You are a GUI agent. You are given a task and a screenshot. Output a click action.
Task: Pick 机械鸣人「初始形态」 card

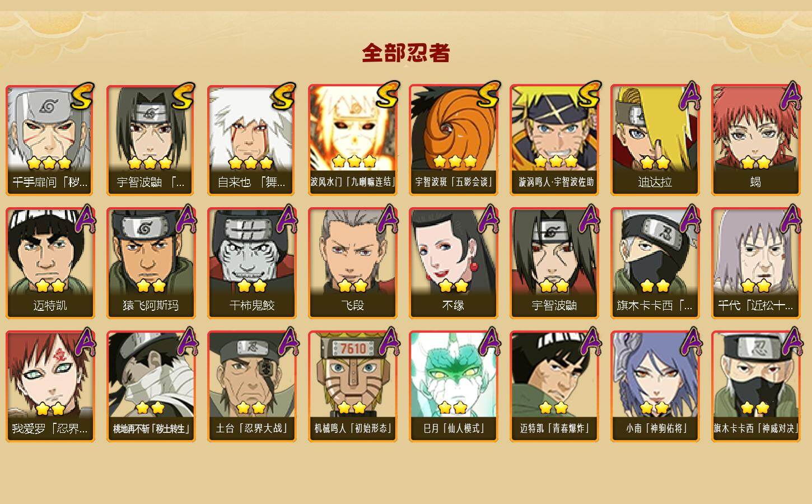352,386
